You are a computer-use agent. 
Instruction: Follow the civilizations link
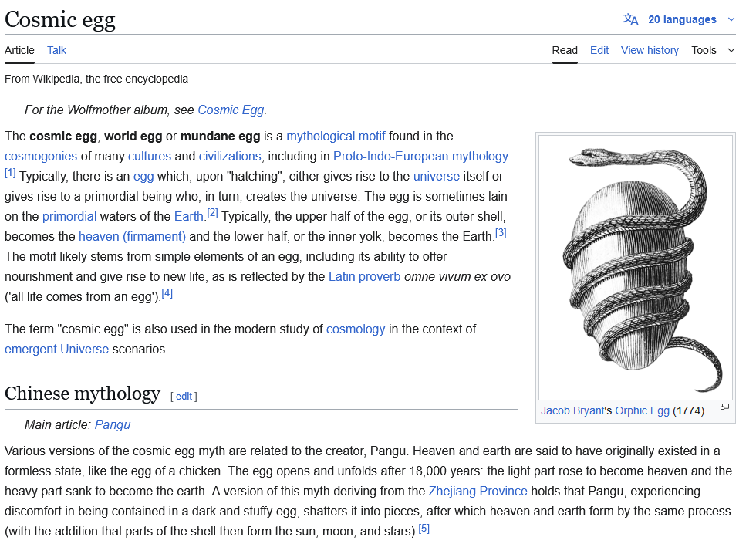pos(230,156)
